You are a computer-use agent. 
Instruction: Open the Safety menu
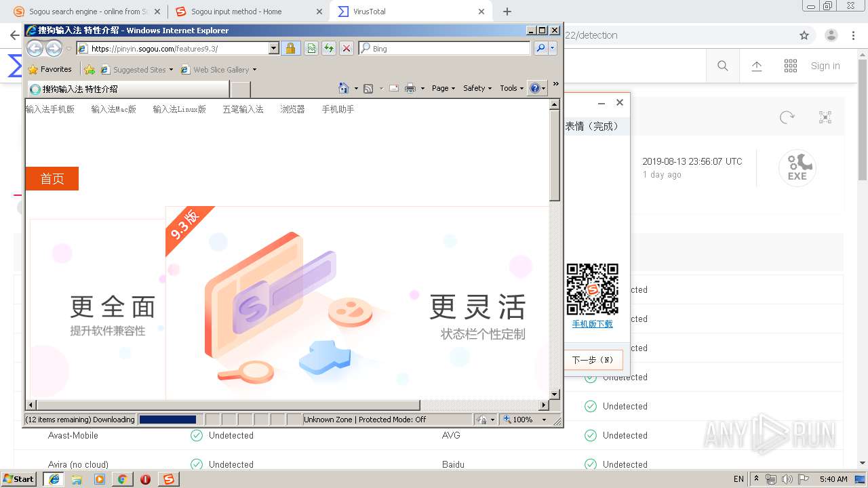coord(477,88)
